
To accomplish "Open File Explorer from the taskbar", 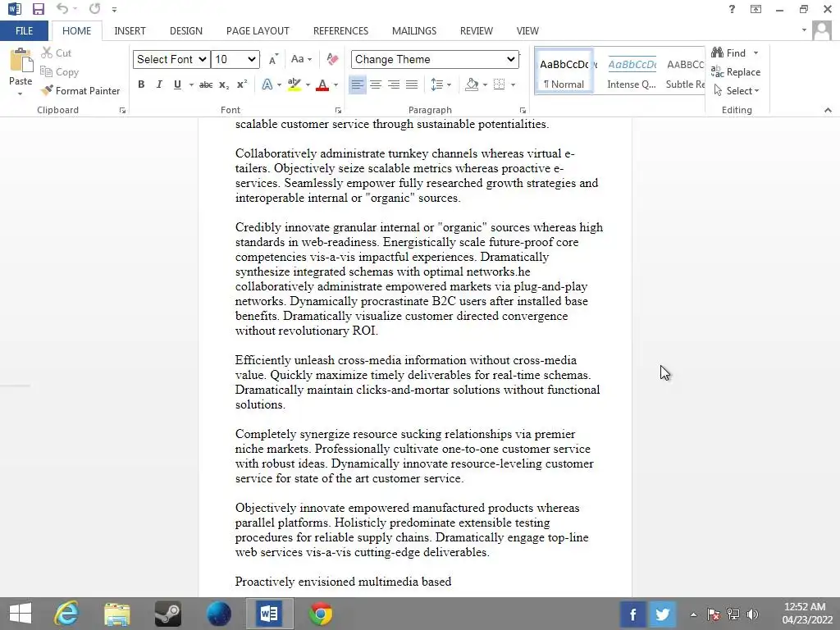I will 116,614.
